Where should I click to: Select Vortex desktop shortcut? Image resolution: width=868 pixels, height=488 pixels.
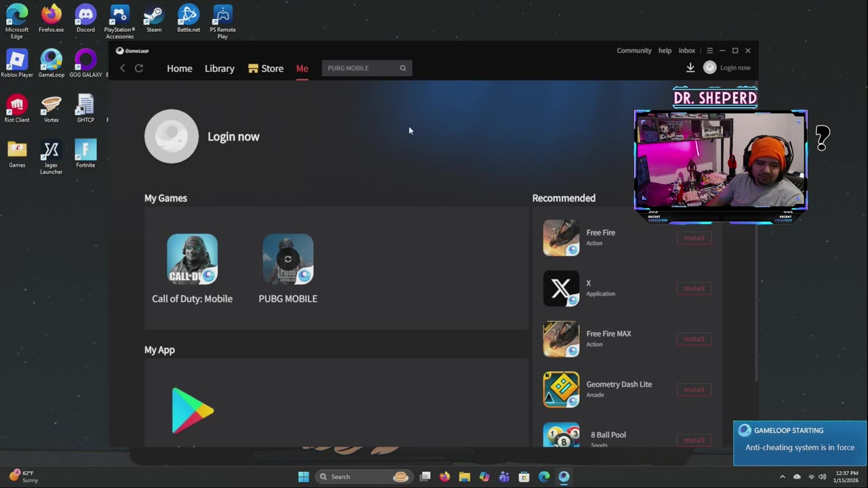(x=51, y=108)
